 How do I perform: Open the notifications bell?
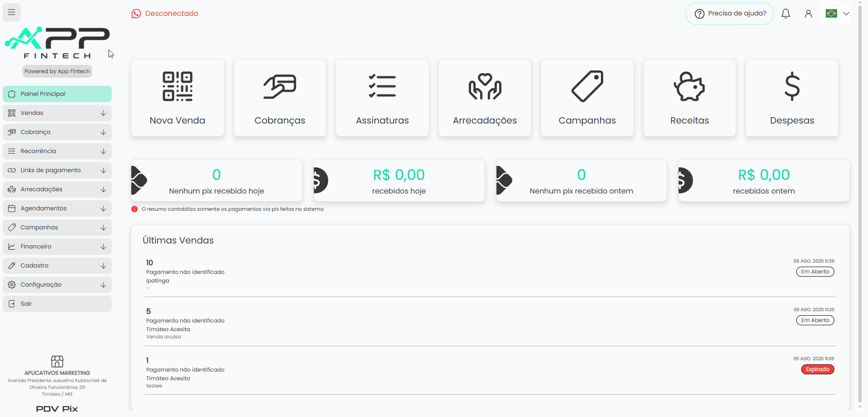tap(786, 14)
